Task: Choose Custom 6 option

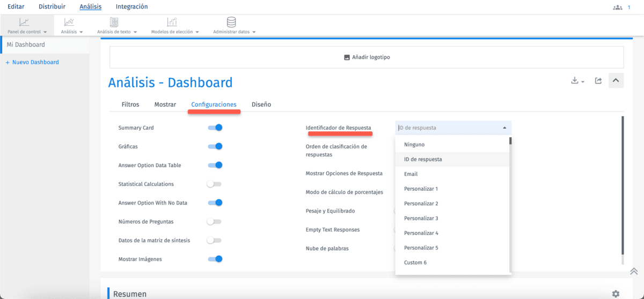Action: point(453,263)
